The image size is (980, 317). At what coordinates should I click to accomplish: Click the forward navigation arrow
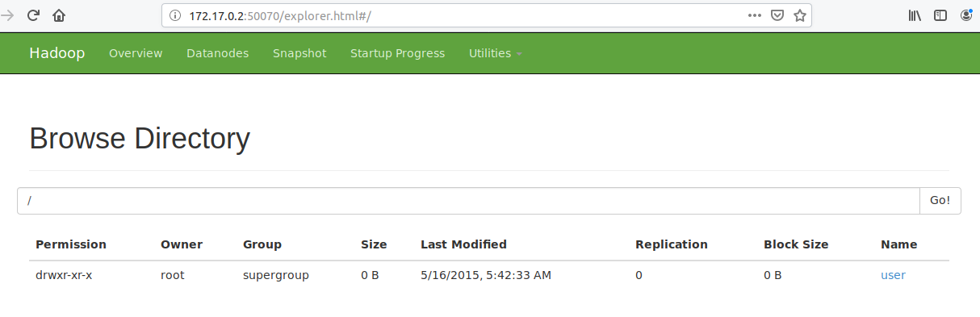click(x=8, y=15)
